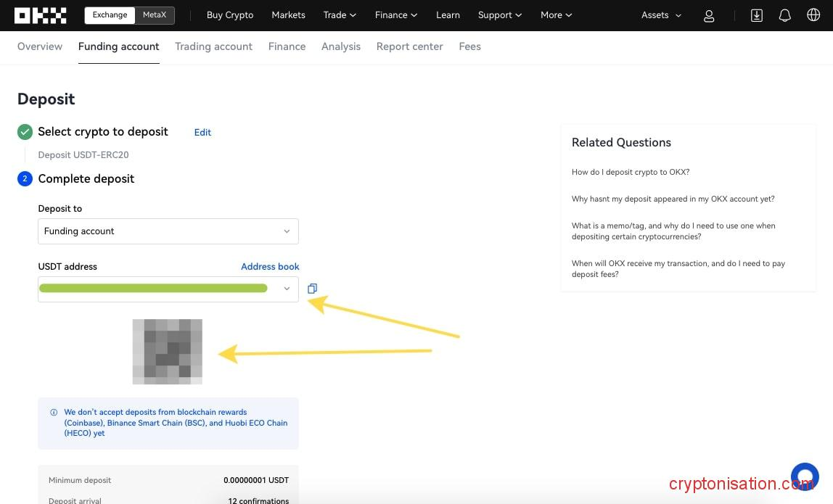Click the download app icon
833x504 pixels.
coord(756,15)
